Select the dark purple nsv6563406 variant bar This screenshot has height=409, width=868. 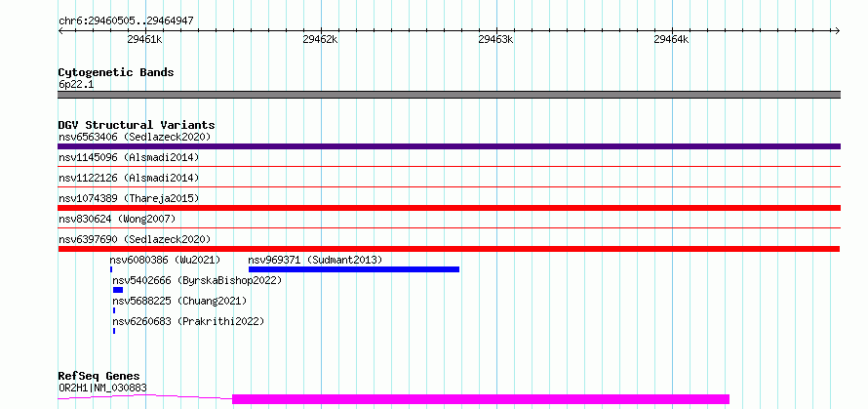[x=449, y=146]
